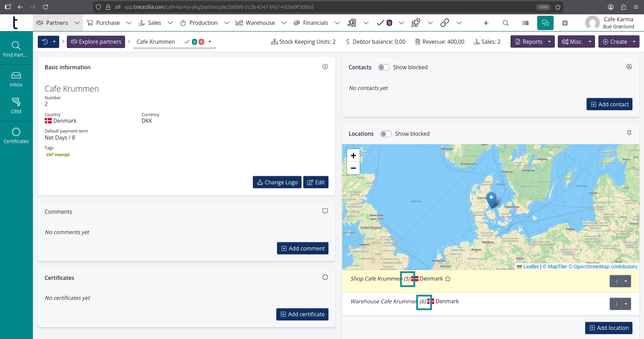
Task: Switch to the Sales menu
Action: point(154,23)
